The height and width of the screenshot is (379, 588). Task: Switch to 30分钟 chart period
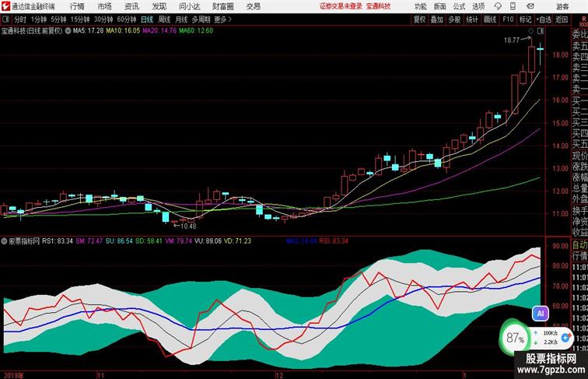click(103, 19)
